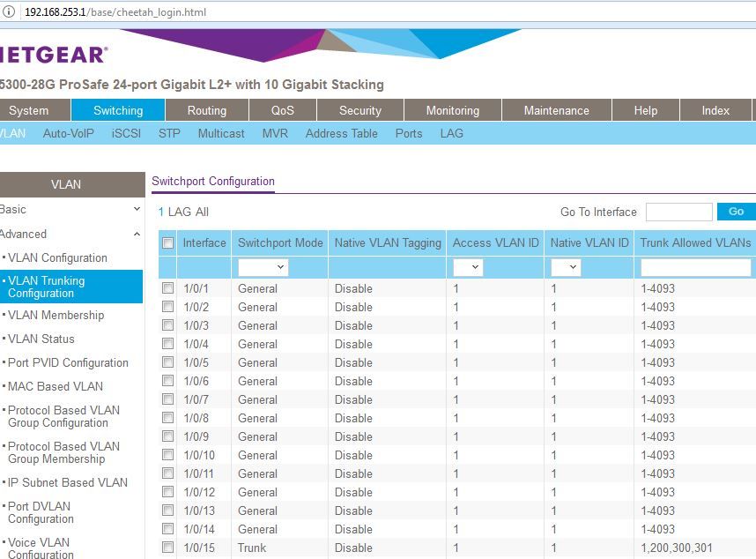756x559 pixels.
Task: Go to the STP submenu
Action: pos(169,134)
